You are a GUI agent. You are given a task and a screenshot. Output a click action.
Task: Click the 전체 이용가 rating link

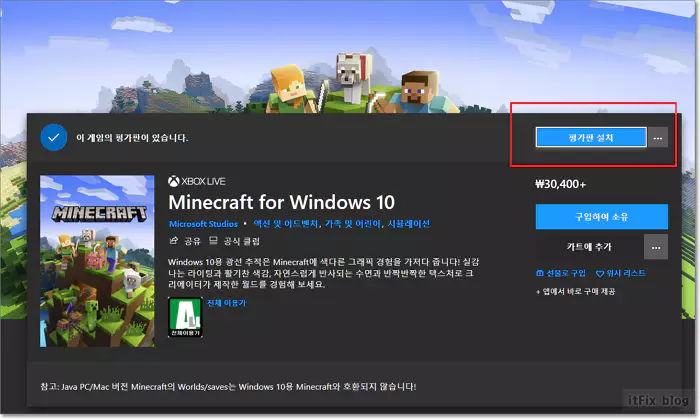click(x=226, y=303)
